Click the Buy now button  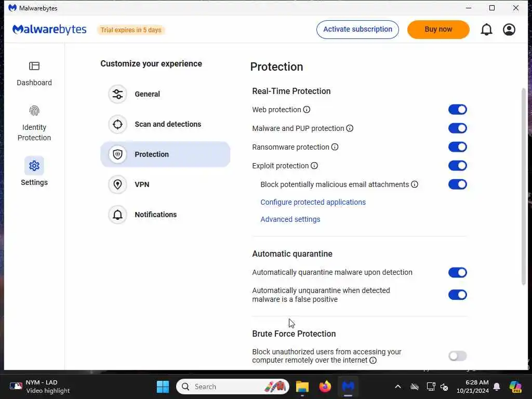pos(438,30)
